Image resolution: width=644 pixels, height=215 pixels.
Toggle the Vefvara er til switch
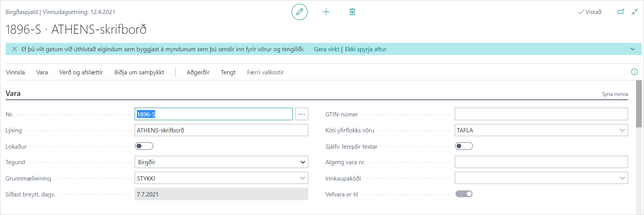(x=464, y=194)
